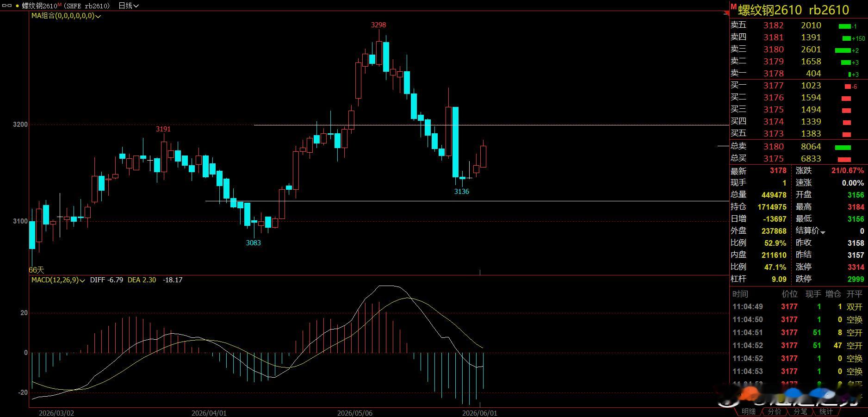
Task: Click the 66天 label at chart bottom
Action: [37, 270]
